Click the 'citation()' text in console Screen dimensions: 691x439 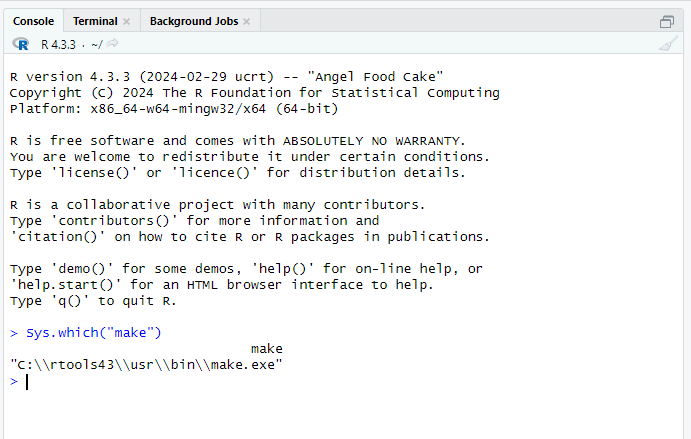click(58, 237)
